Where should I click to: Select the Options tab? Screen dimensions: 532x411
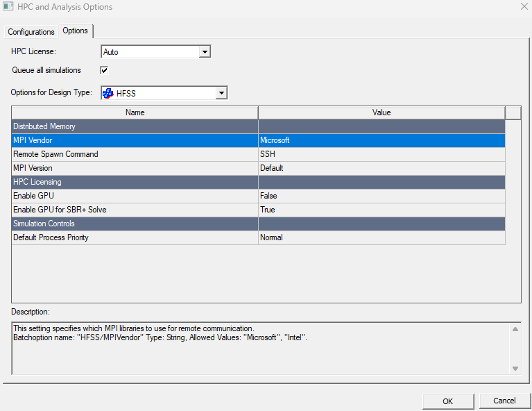75,31
